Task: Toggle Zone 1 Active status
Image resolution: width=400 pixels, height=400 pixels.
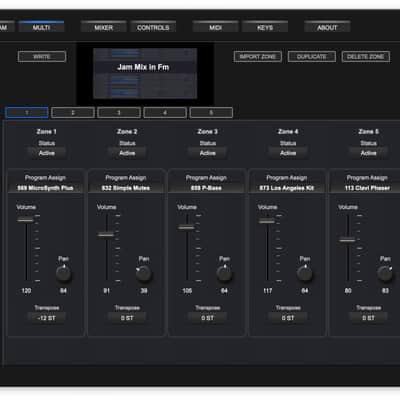Action: 47,153
